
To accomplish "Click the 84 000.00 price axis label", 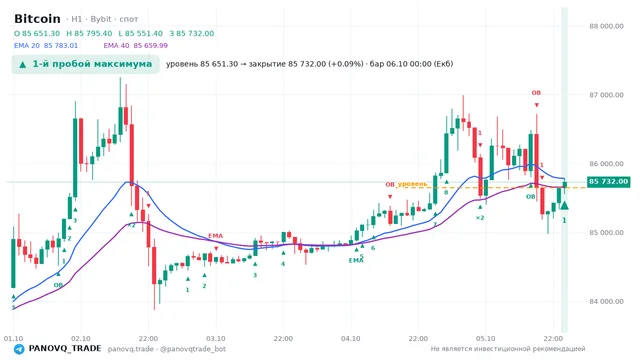I will (x=606, y=302).
